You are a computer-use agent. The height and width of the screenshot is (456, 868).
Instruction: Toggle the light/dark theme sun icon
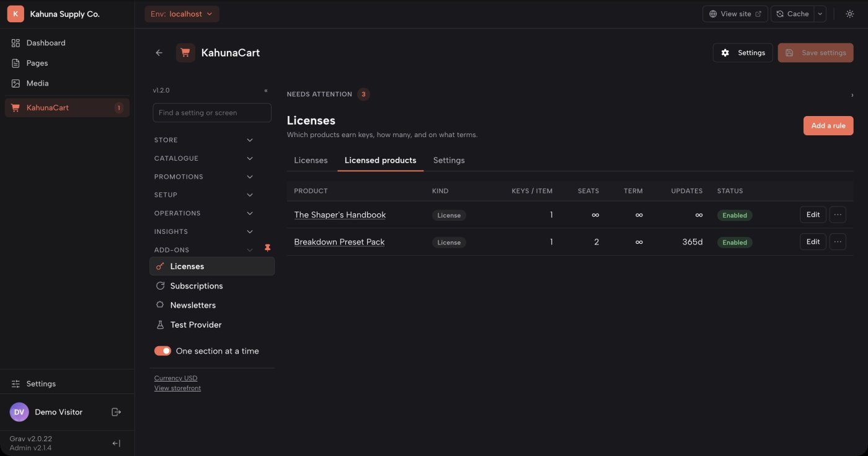click(x=850, y=14)
